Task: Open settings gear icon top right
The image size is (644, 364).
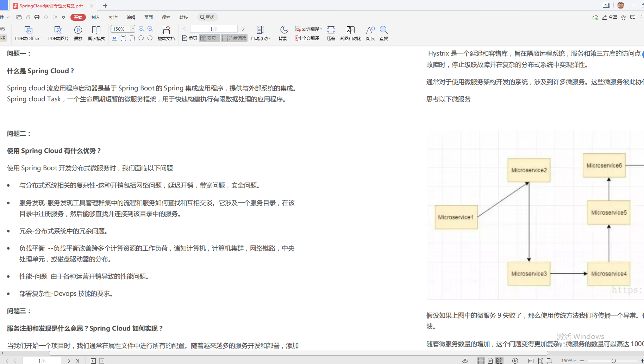Action: click(x=624, y=17)
